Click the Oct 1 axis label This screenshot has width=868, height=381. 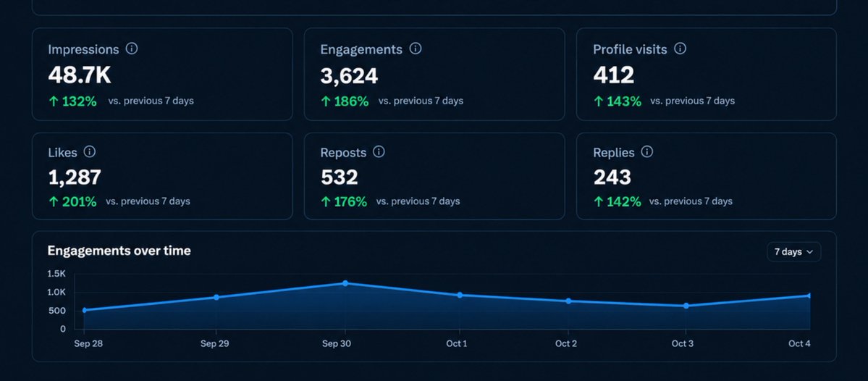tap(457, 344)
